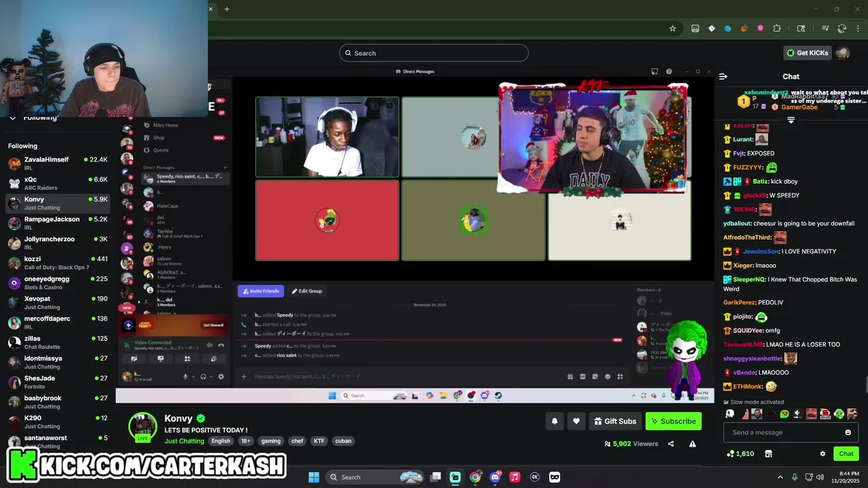Open Nitro Home in streamed Discord sidebar
The width and height of the screenshot is (868, 488).
[x=165, y=125]
